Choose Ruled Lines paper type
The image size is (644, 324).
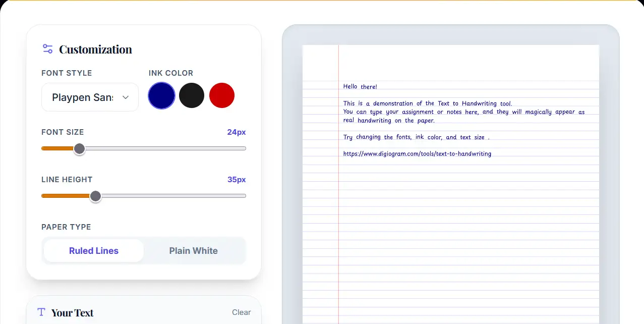pos(94,251)
